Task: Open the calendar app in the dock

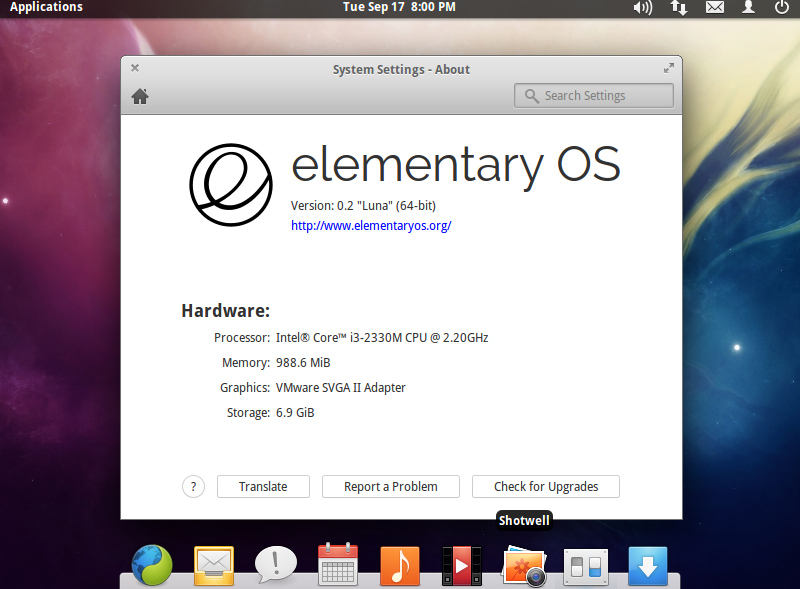Action: click(x=338, y=564)
